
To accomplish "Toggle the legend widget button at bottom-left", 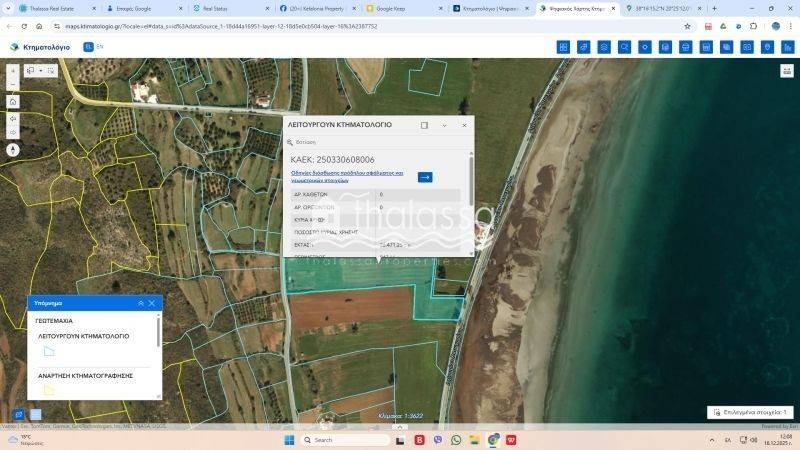I will click(x=19, y=414).
